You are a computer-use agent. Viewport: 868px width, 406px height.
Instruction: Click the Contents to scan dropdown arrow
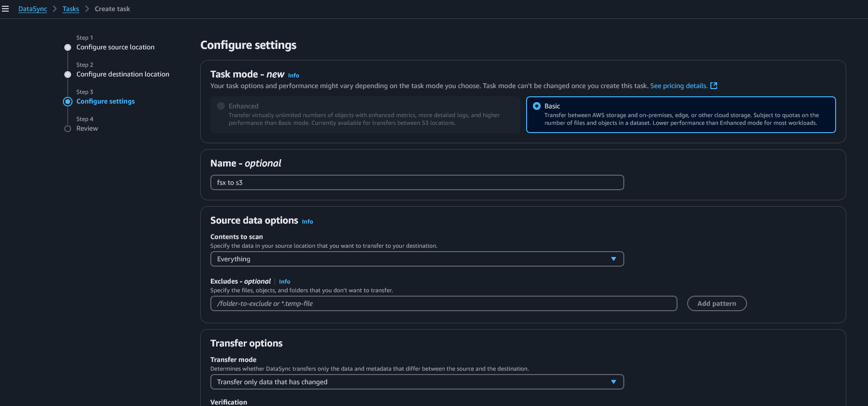tap(613, 259)
